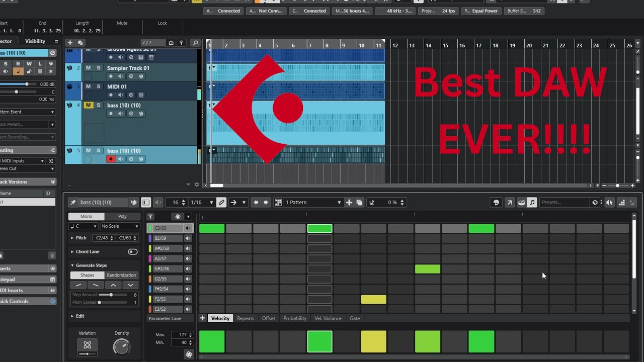644x362 pixels.
Task: Adjust Step Amount slider
Action: tap(113, 295)
